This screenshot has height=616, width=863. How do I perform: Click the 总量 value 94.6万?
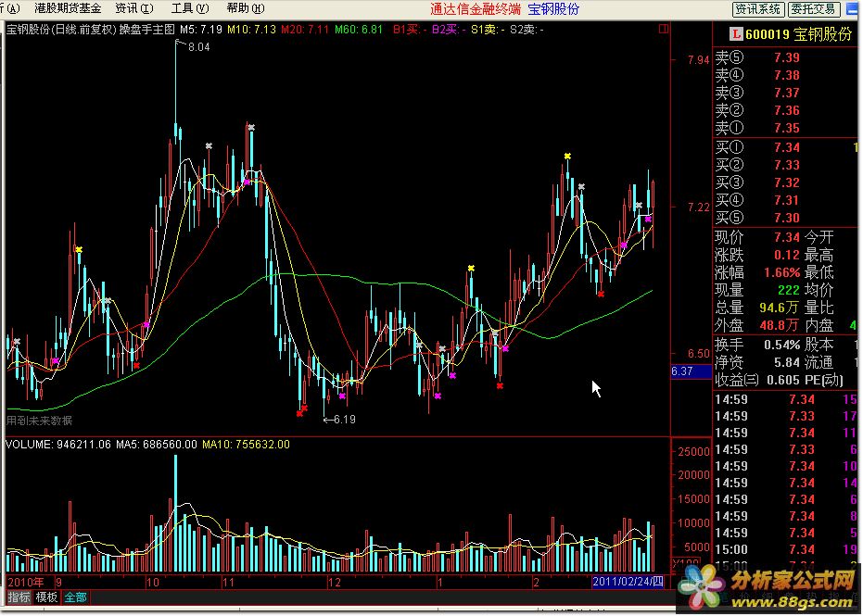pos(779,308)
